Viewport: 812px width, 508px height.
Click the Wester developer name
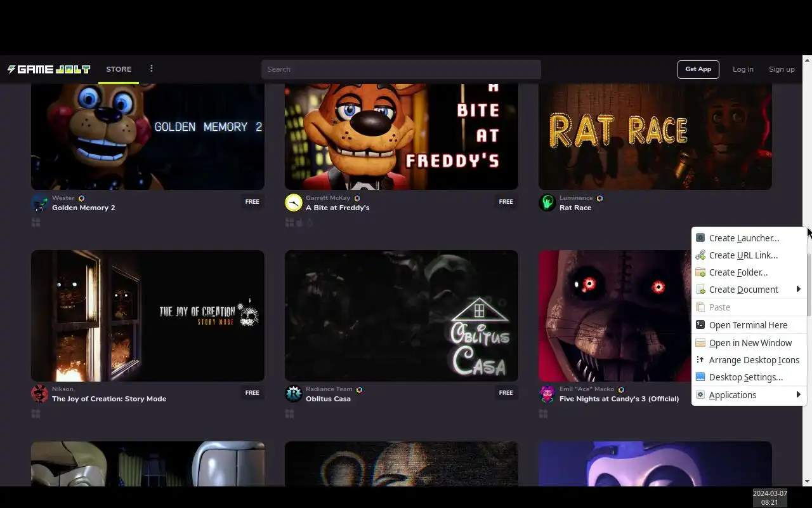click(x=63, y=198)
